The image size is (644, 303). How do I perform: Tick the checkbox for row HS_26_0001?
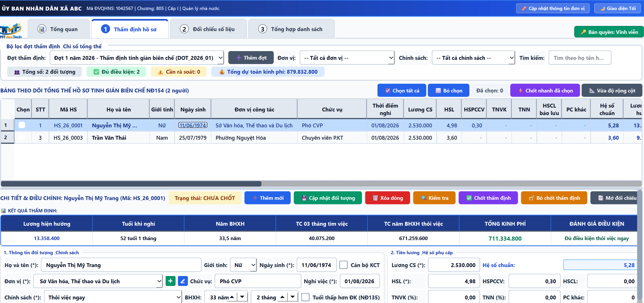[22, 125]
